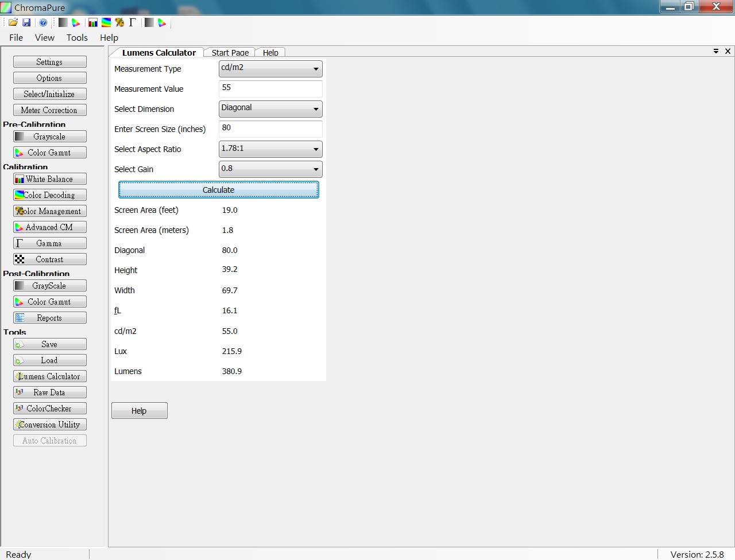Open the Tools menu
Viewport: 735px width, 560px height.
point(77,37)
